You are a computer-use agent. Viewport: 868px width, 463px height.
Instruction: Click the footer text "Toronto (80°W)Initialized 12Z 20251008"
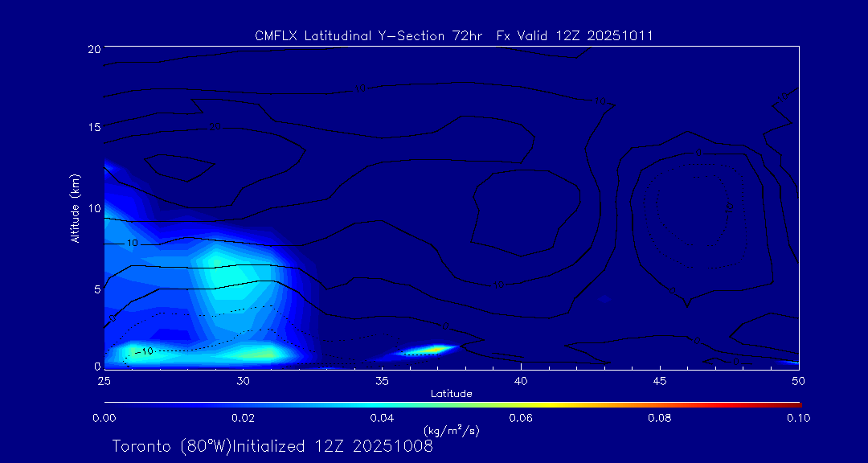pyautogui.click(x=272, y=446)
